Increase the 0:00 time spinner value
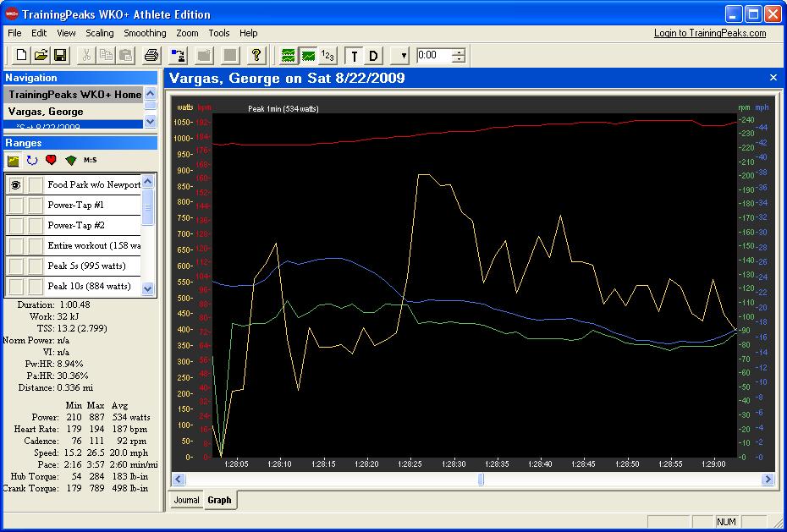This screenshot has width=787, height=532. point(459,52)
